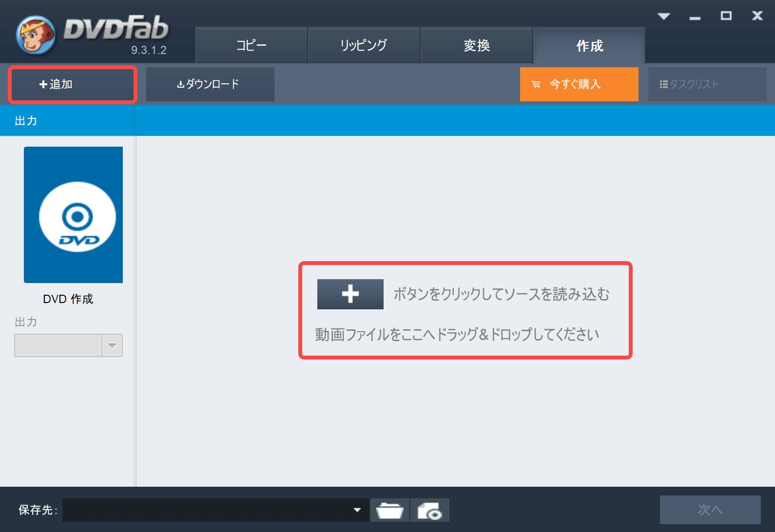
Task: Click the DVD 作成 label text
Action: (x=68, y=299)
